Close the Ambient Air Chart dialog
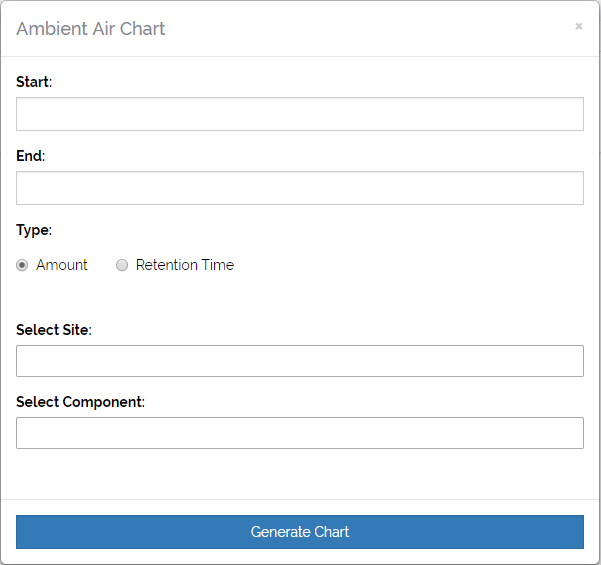The image size is (601, 565). tap(578, 27)
